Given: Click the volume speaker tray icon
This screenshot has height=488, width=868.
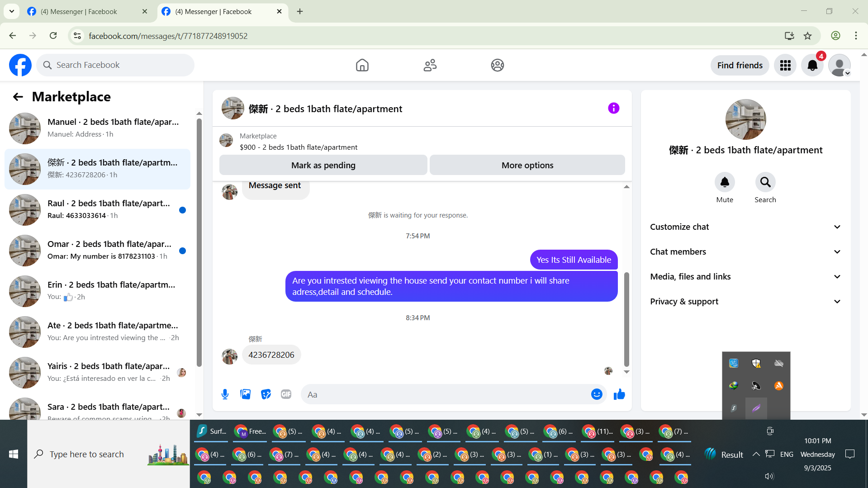Looking at the screenshot, I should [769, 476].
